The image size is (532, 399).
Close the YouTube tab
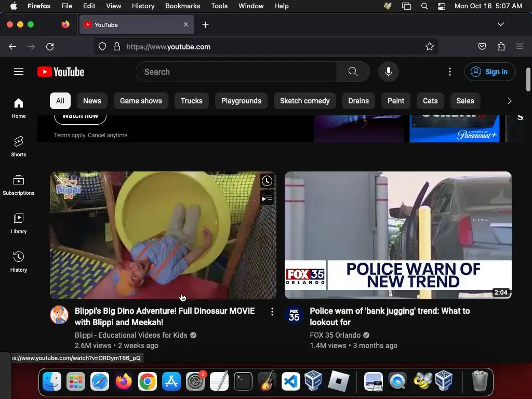pyautogui.click(x=186, y=24)
